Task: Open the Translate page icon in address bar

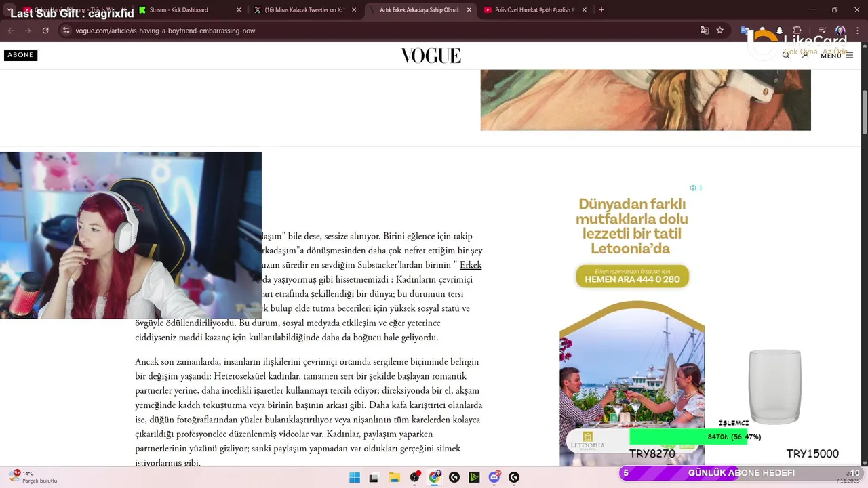Action: point(705,30)
